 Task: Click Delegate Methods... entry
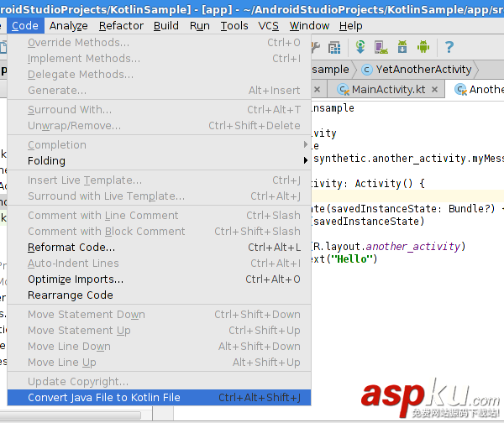159,74
